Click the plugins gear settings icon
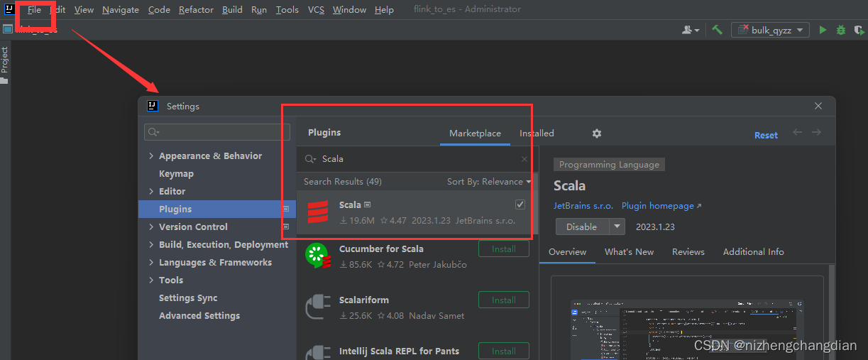Viewport: 868px width, 360px height. point(597,133)
